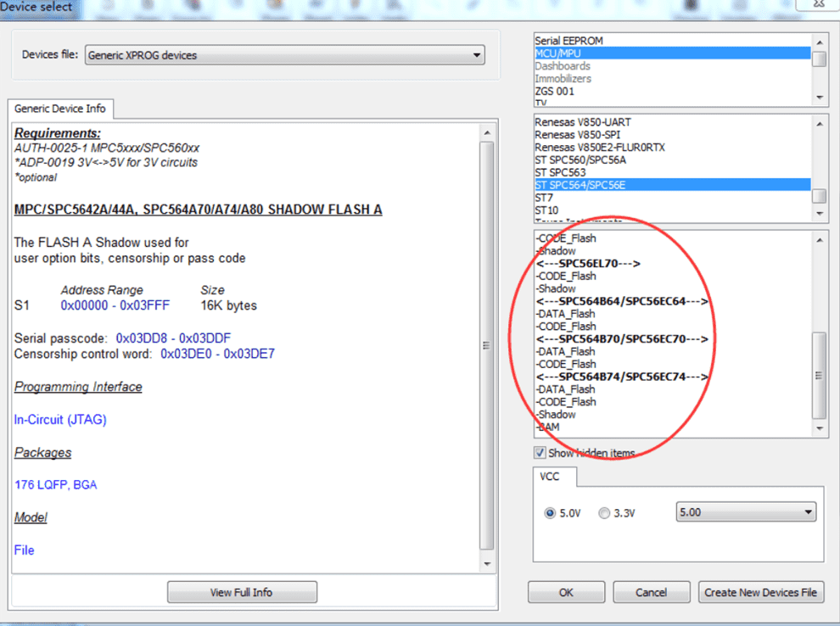Select ZGS 001 in category list
The image size is (840, 626).
pyautogui.click(x=672, y=91)
